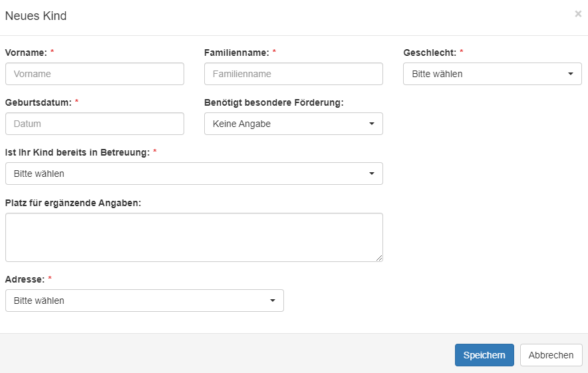Click the Neues Kind dialog title

click(x=36, y=16)
